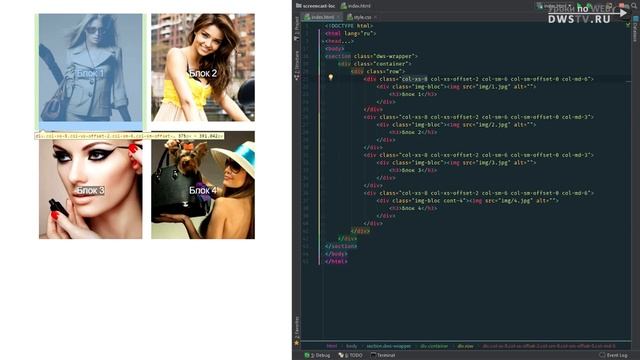Click the Блок 1 image in browser
The width and height of the screenshot is (640, 360).
pos(91,67)
